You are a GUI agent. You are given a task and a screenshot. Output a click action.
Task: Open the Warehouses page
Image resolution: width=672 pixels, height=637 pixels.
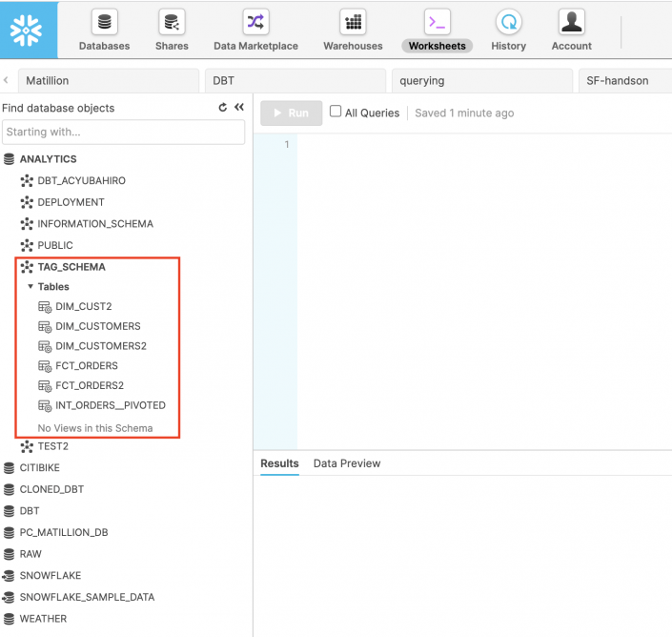(353, 31)
